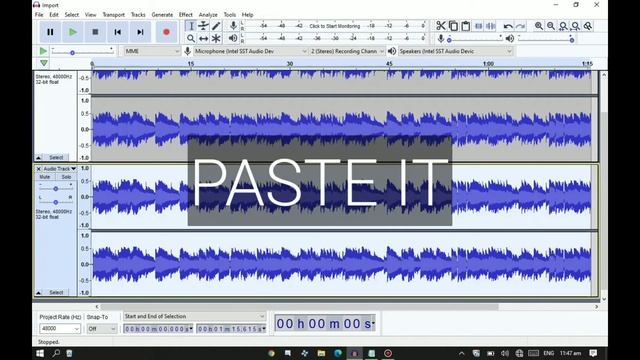
Task: Open the MME audio host dropdown
Action: pyautogui.click(x=152, y=51)
